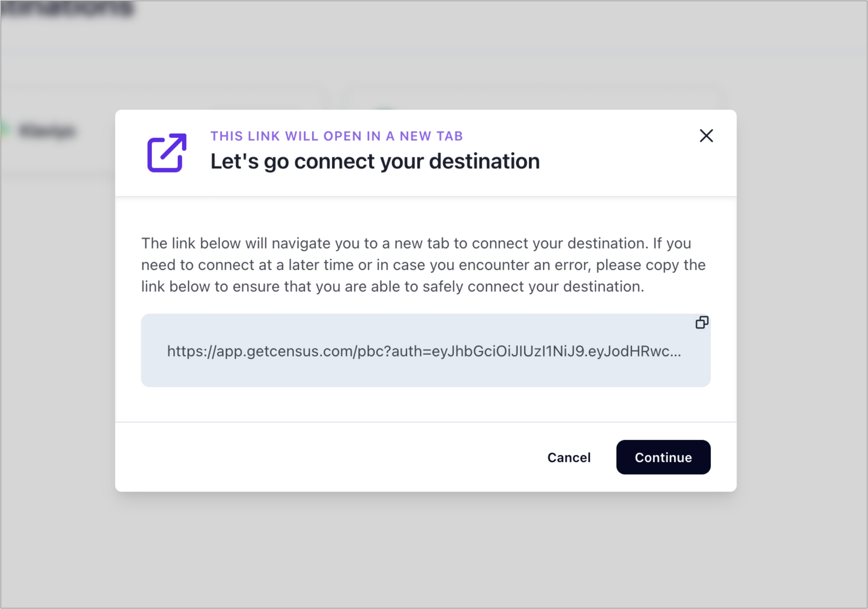Click the blurred page title at top left
868x609 pixels.
pos(66,8)
